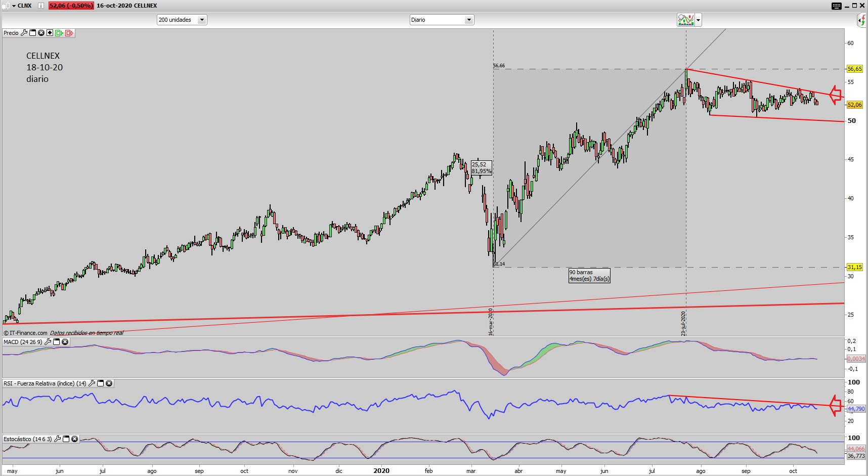
Task: Click the 0,0034 MACD value label
Action: [x=856, y=359]
